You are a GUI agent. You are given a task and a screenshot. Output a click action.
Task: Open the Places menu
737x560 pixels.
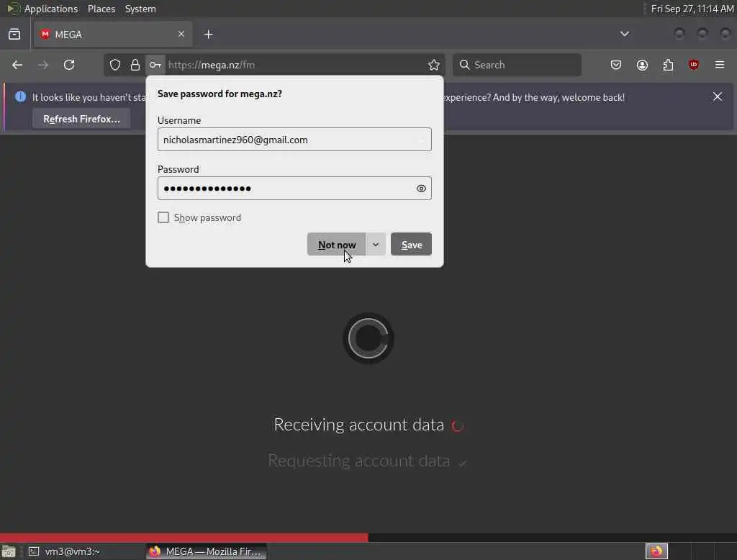pos(101,9)
